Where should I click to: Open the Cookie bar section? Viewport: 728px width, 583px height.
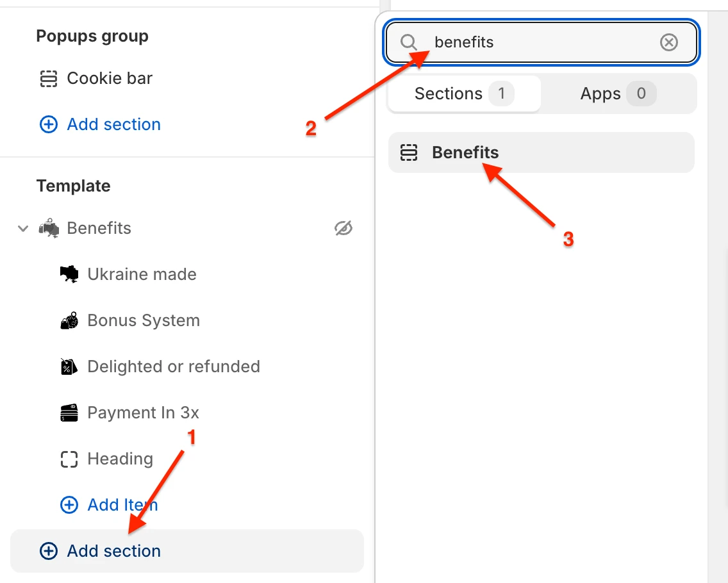pos(110,78)
